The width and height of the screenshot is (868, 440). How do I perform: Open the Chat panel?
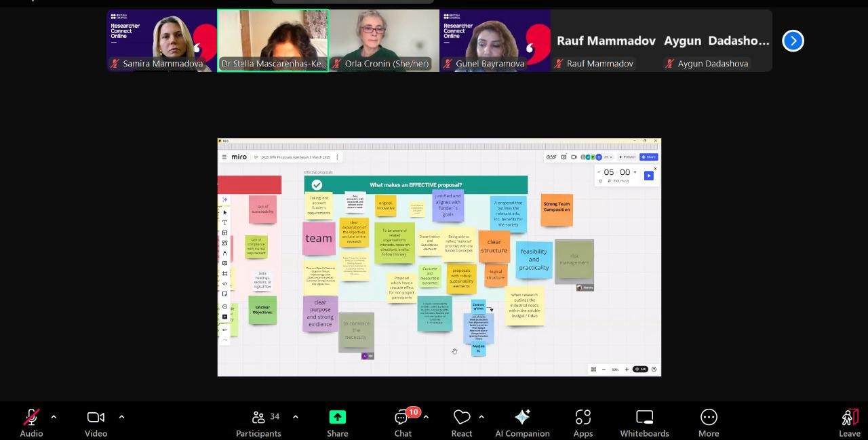click(402, 418)
